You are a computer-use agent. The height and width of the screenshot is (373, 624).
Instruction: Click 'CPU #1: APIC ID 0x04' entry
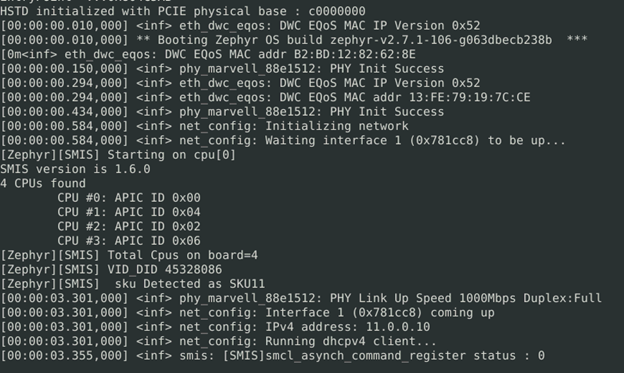tap(129, 212)
